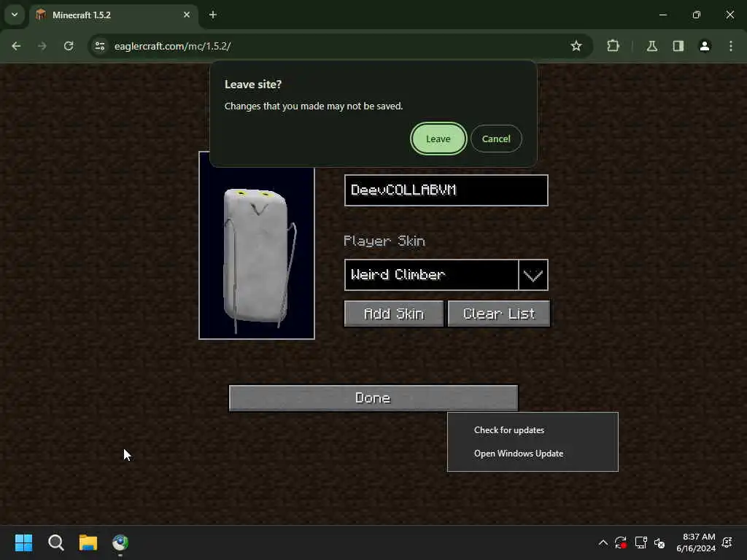This screenshot has height=560, width=747.
Task: Click the address bar URL
Action: tap(172, 46)
